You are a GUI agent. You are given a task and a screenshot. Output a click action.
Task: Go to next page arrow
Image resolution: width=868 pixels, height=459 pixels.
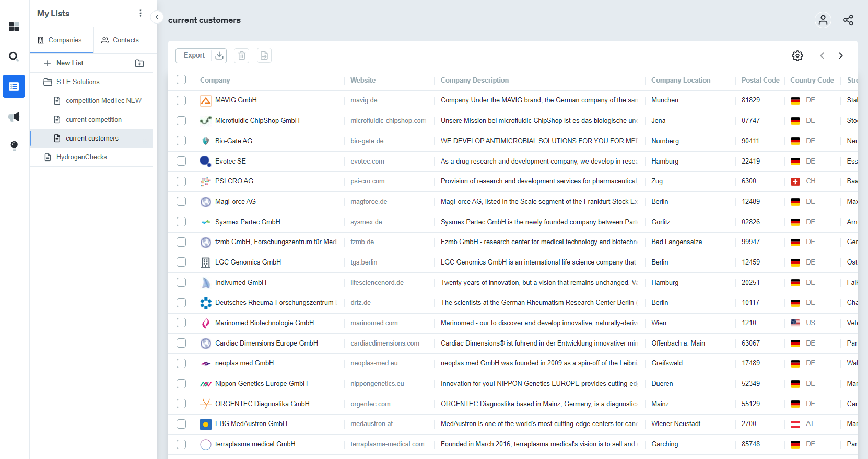tap(841, 55)
